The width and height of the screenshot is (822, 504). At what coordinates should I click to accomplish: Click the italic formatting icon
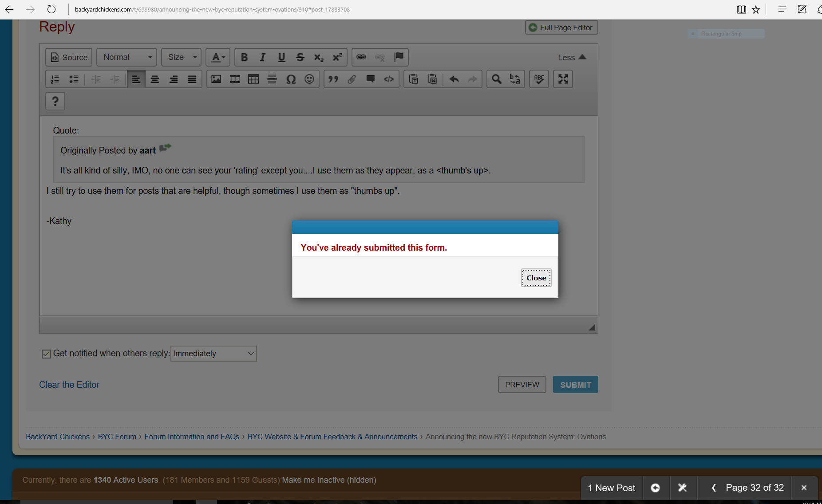pos(263,57)
